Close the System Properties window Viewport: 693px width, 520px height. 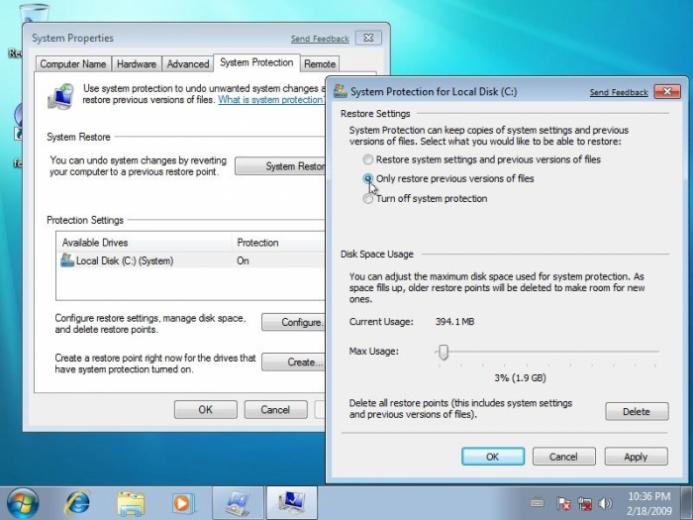[x=368, y=38]
